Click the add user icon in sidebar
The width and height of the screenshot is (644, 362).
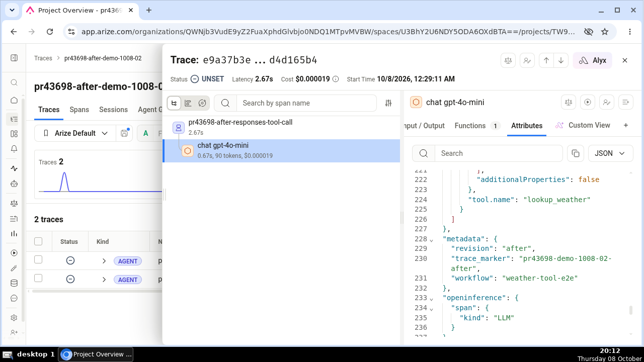point(14,332)
